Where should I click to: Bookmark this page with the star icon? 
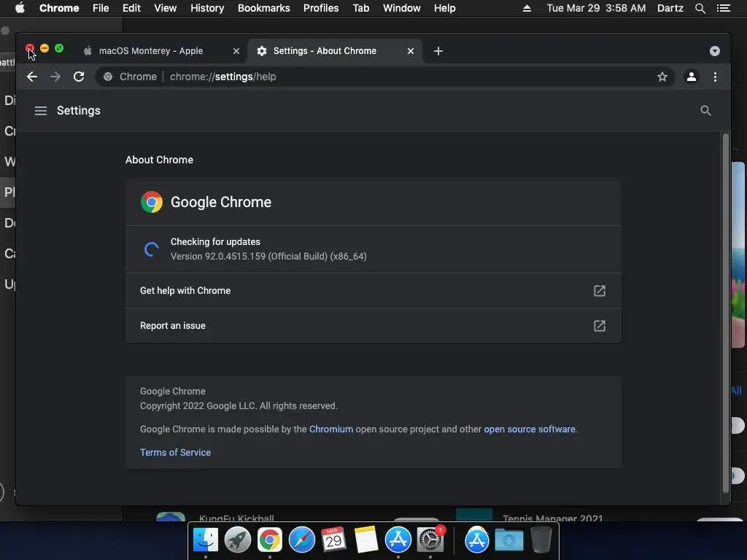(662, 77)
